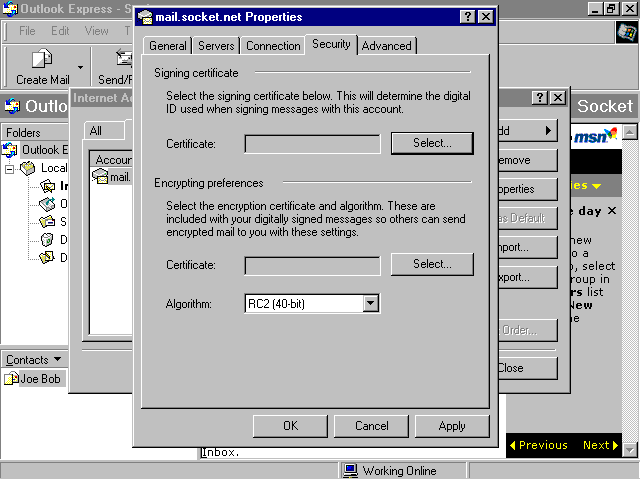Confirm properties with OK button
Image resolution: width=640 pixels, height=480 pixels.
click(x=290, y=426)
